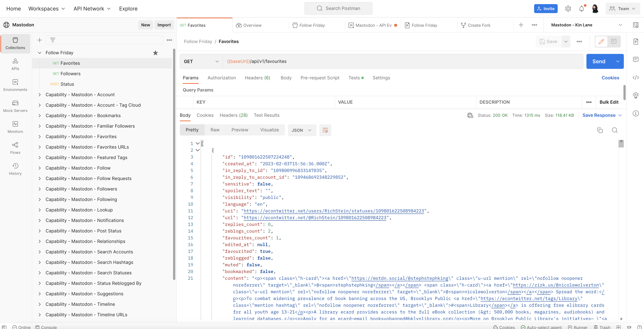Open the GET method dropdown
The height and width of the screenshot is (329, 644).
click(x=201, y=62)
